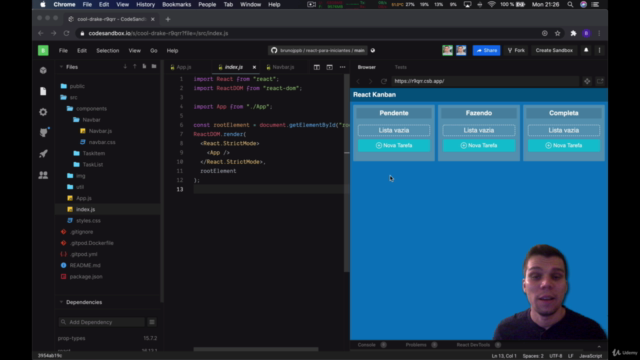Open the Go menu

[x=153, y=51]
